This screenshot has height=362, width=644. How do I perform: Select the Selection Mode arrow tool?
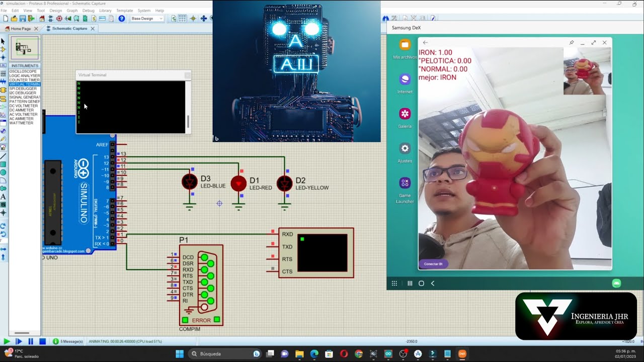click(x=3, y=41)
